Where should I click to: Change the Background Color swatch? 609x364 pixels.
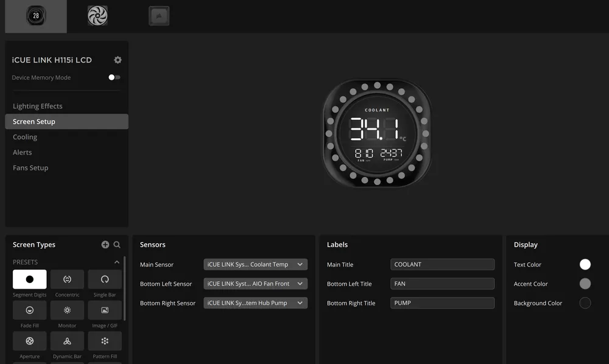[585, 303]
